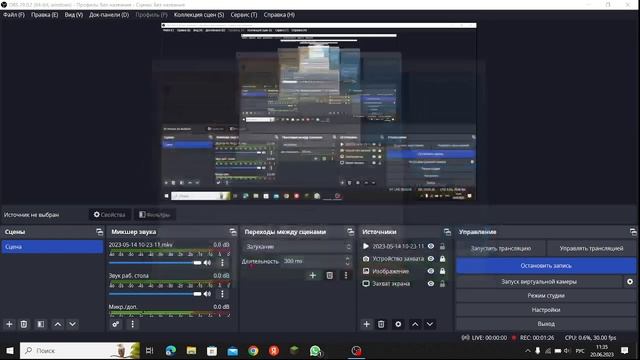
Task: Remove transition with the trash icon
Action: pyautogui.click(x=329, y=276)
